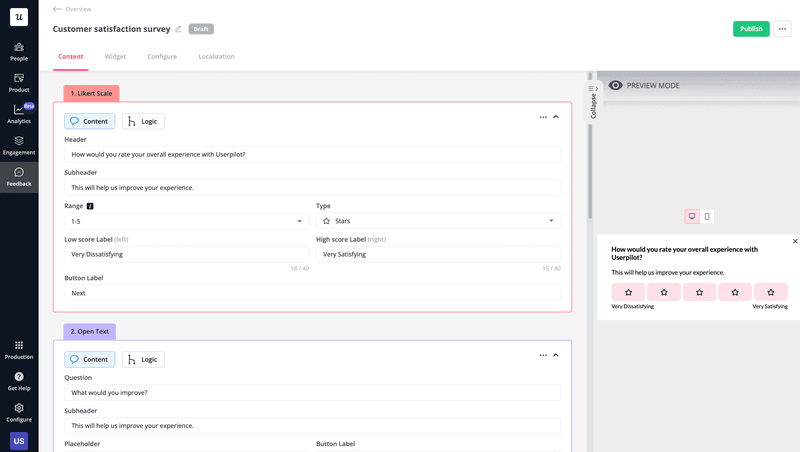This screenshot has height=452, width=800.
Task: Go back to Overview
Action: [72, 9]
